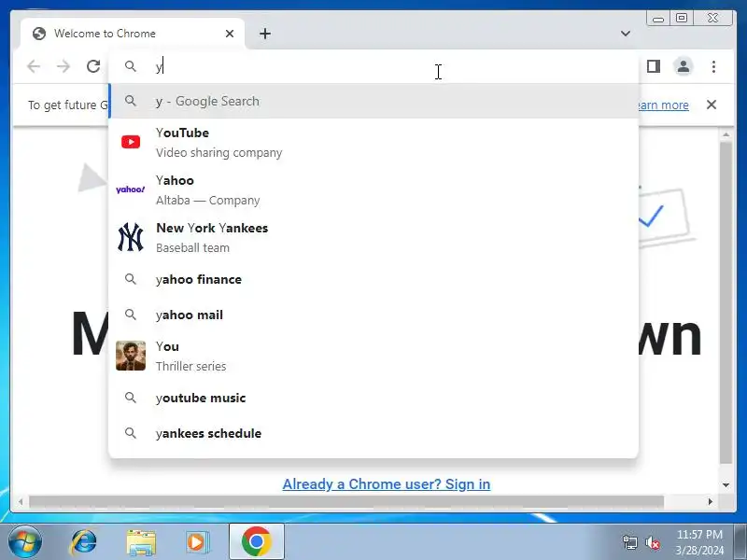Open the 'Learn more' link in infobar
Viewport: 747px width, 560px height.
pyautogui.click(x=663, y=105)
